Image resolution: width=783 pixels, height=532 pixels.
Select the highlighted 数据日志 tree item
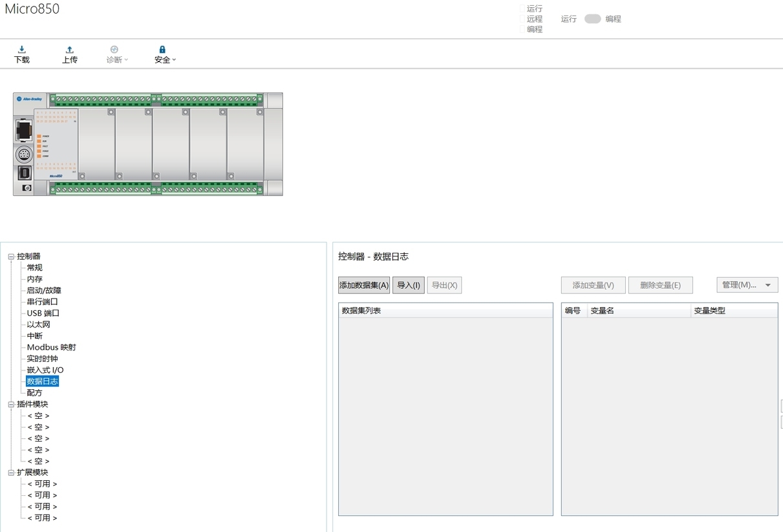point(43,381)
